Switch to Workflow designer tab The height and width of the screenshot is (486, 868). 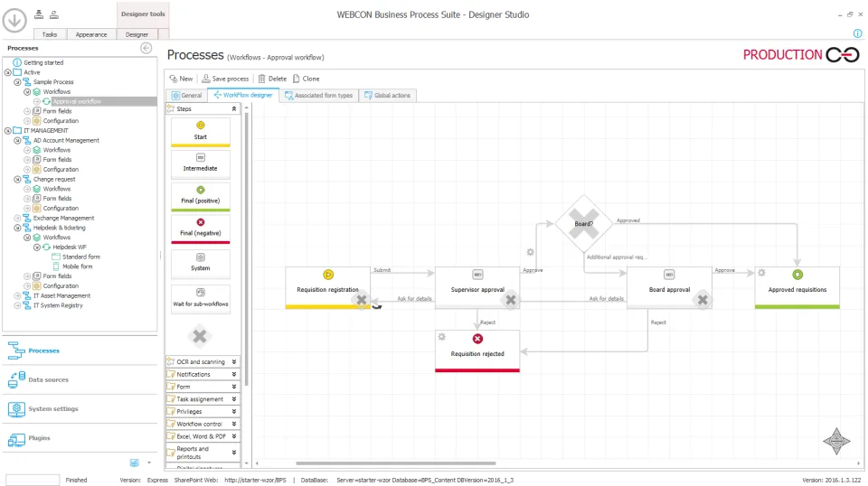pyautogui.click(x=243, y=95)
